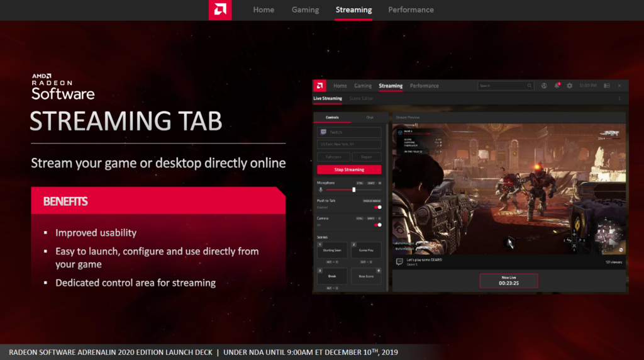Toggle the Push to Talk switch

click(378, 208)
